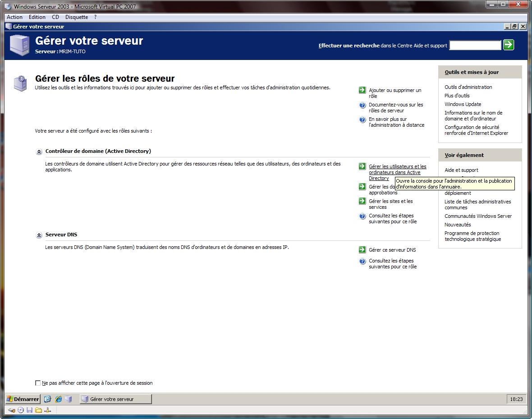The height and width of the screenshot is (419, 532).
Task: Minimize the Gérer votre serveur inner window
Action: (x=508, y=27)
